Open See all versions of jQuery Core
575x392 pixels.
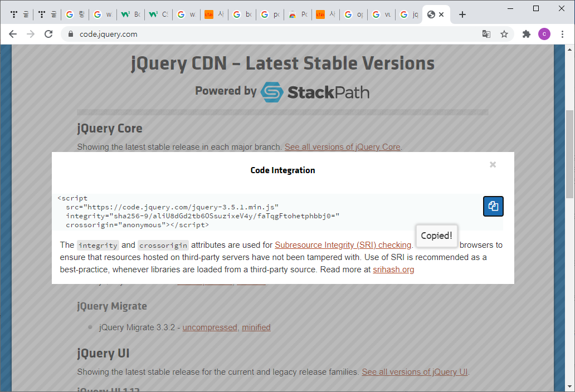[x=343, y=147]
